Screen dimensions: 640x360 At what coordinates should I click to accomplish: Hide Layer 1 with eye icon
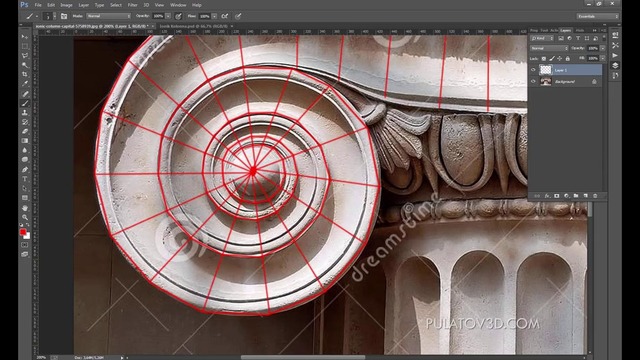tap(533, 70)
